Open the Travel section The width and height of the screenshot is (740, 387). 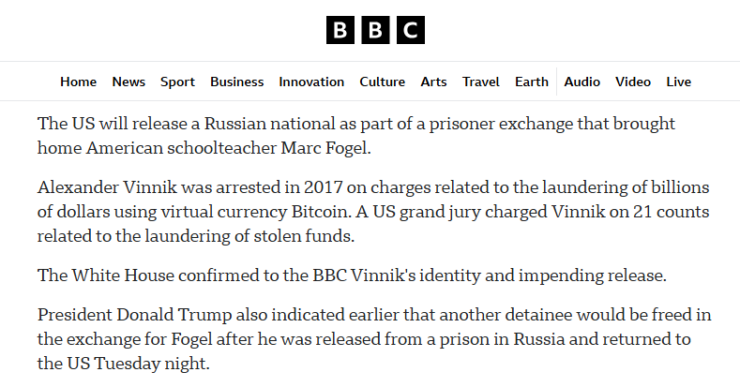[x=481, y=82]
